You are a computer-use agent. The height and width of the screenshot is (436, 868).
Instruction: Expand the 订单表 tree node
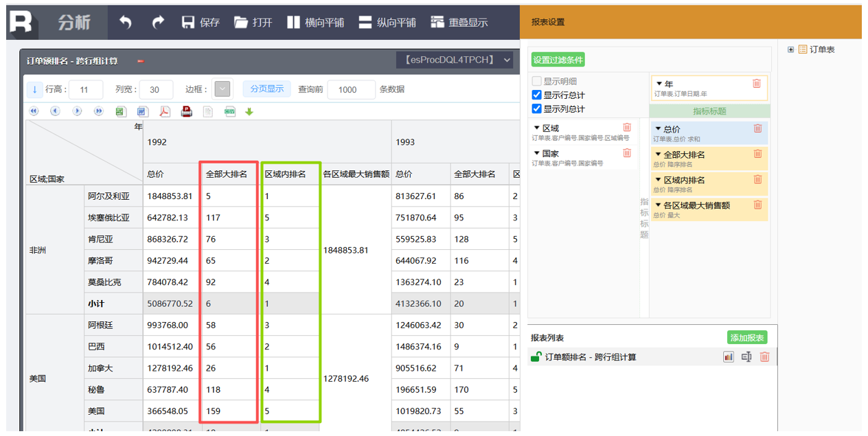(791, 49)
